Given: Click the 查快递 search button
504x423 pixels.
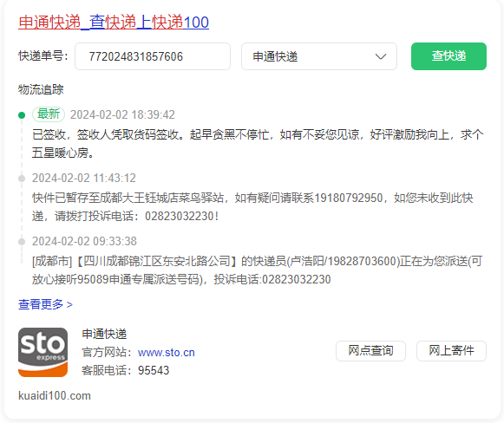Looking at the screenshot, I should (448, 56).
